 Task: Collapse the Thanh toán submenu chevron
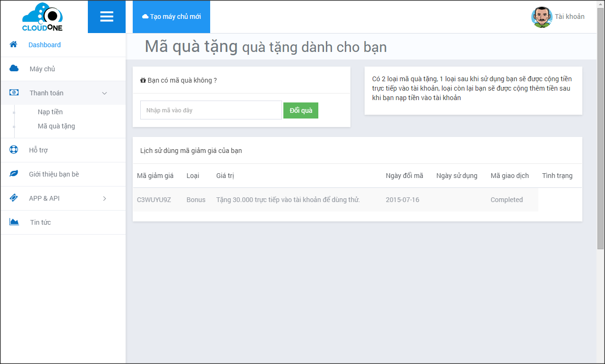pos(105,93)
